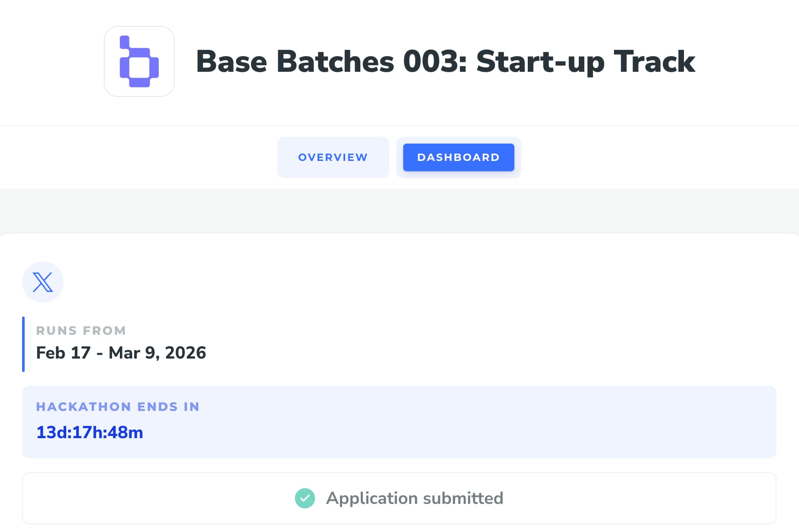Open the X social profile icon
This screenshot has height=532, width=799.
pyautogui.click(x=43, y=282)
